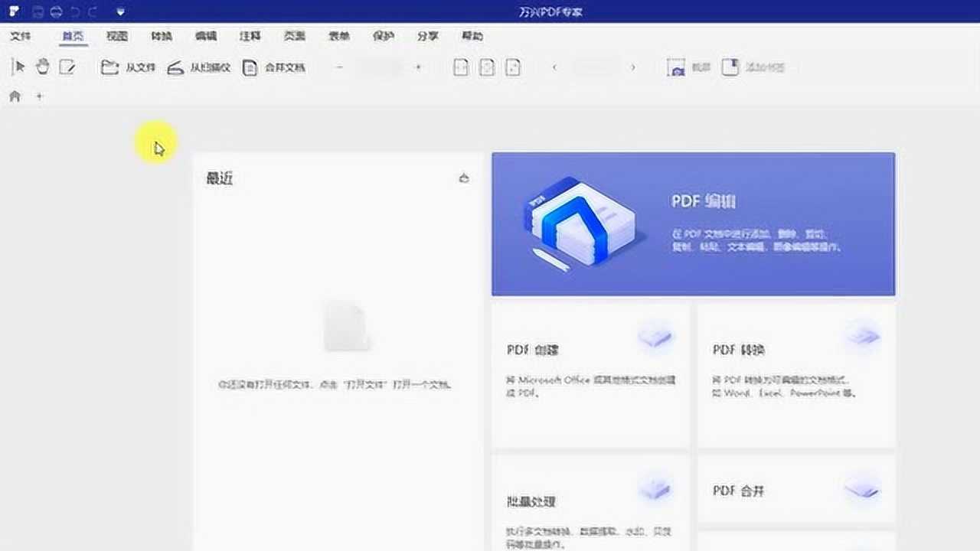Open the PDF 合并 card
Image resolution: width=980 pixels, height=551 pixels.
pos(796,490)
